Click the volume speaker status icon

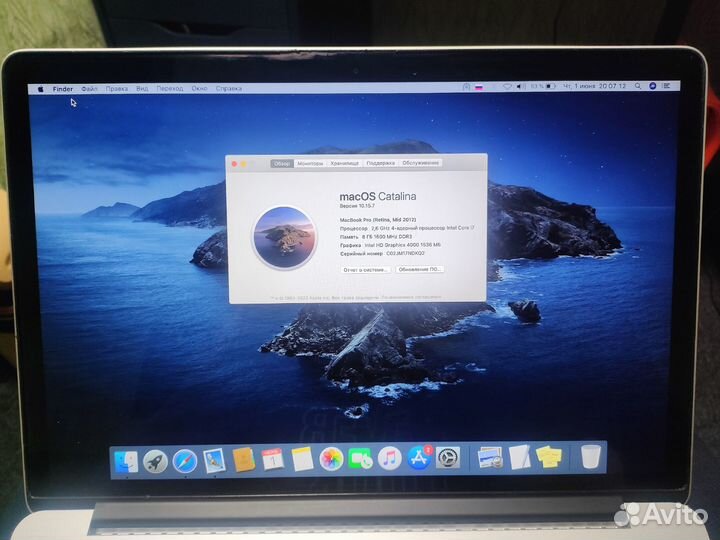pyautogui.click(x=520, y=86)
